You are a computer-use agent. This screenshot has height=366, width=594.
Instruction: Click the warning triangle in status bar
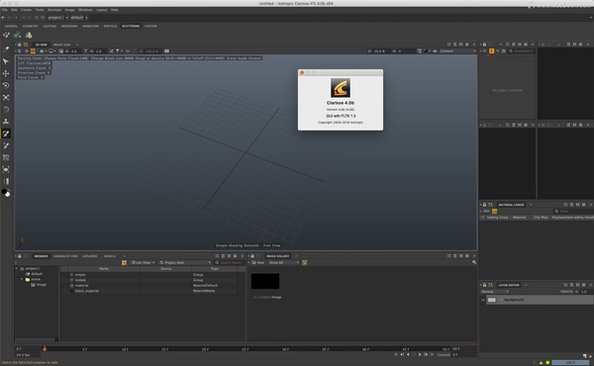click(x=541, y=363)
